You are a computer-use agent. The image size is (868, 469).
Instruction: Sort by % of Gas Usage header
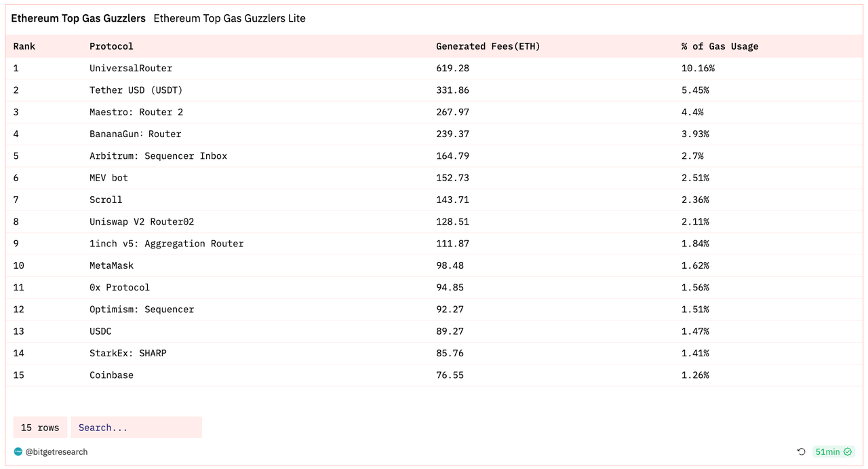(x=719, y=46)
